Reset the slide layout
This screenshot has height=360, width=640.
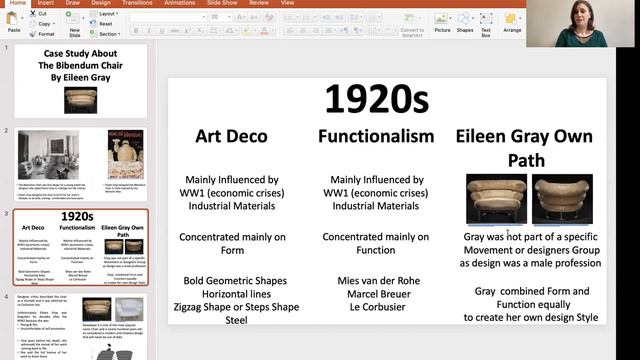point(101,24)
